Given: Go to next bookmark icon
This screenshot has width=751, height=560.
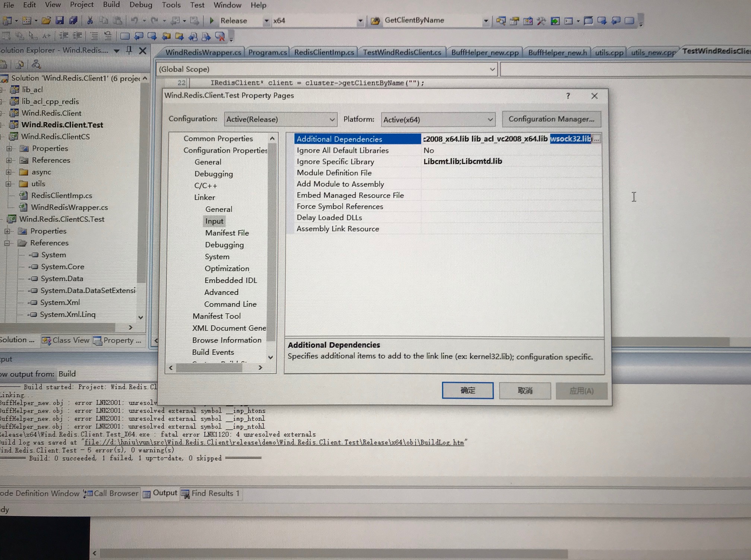Looking at the screenshot, I should [x=152, y=36].
